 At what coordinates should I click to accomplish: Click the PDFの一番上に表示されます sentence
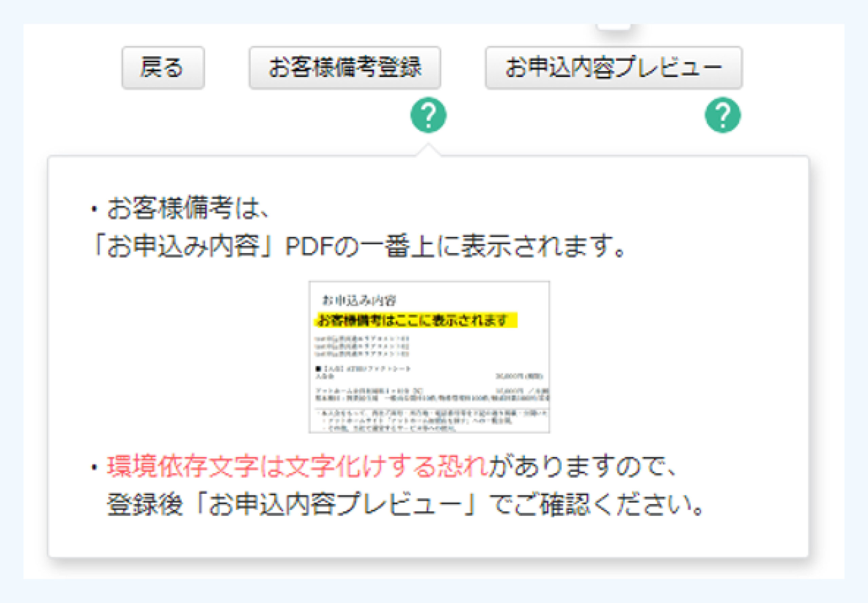[x=453, y=246]
